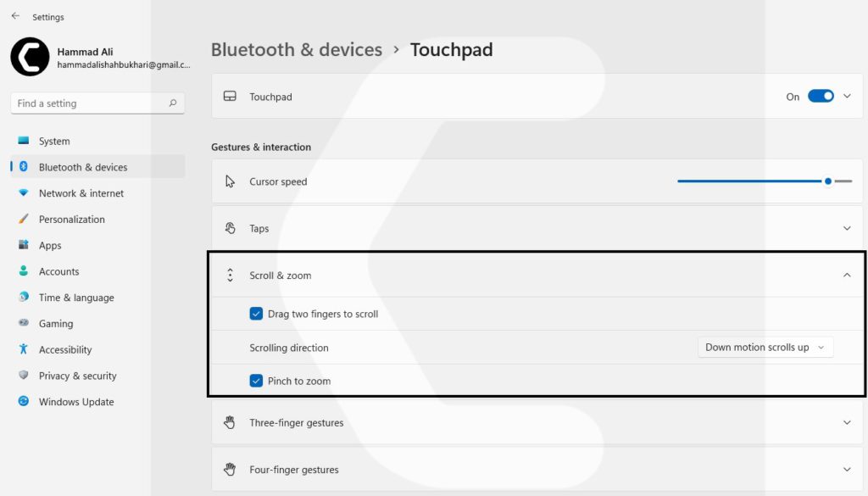Uncheck Drag two fingers to scroll

click(x=256, y=314)
